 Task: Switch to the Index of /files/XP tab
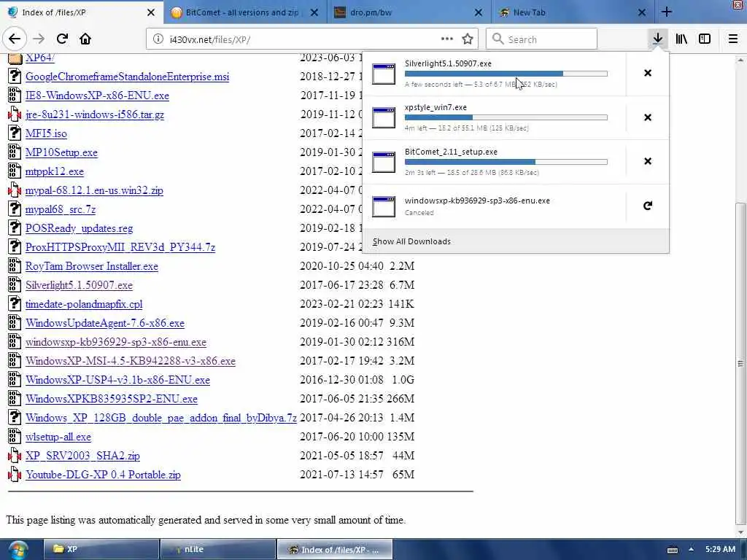pos(76,12)
